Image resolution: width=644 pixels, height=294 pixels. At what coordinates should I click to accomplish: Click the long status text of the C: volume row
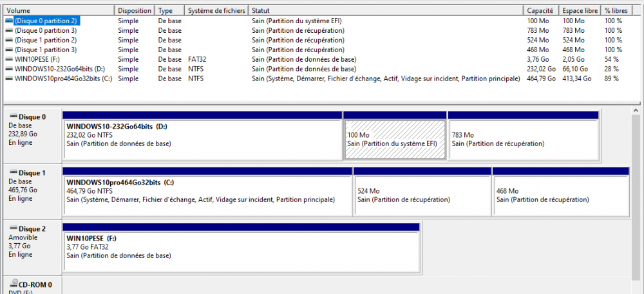point(386,78)
